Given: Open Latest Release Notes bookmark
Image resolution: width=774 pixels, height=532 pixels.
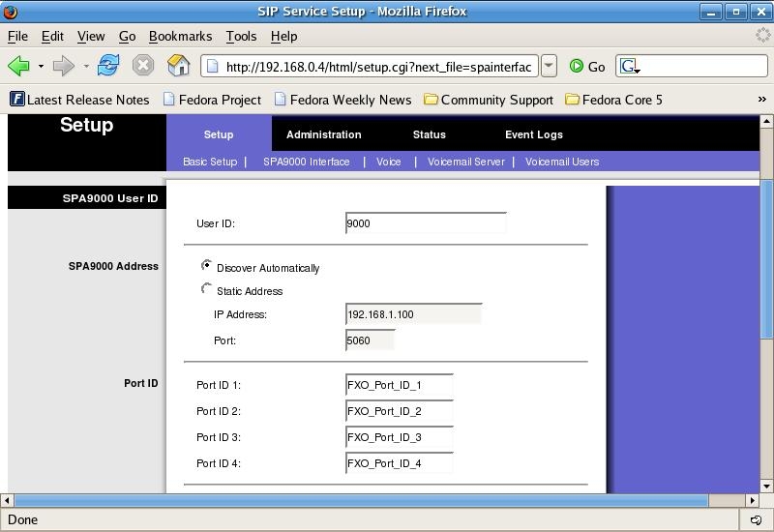Looking at the screenshot, I should click(x=79, y=100).
